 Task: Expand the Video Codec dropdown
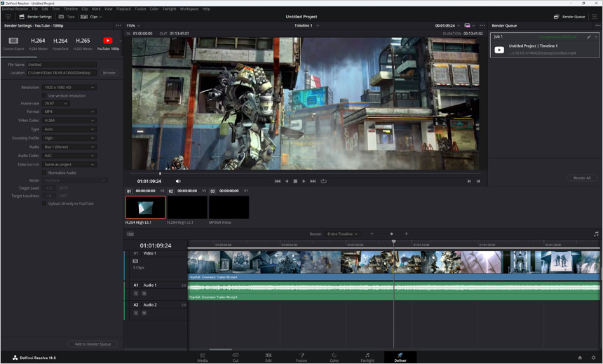(x=69, y=121)
